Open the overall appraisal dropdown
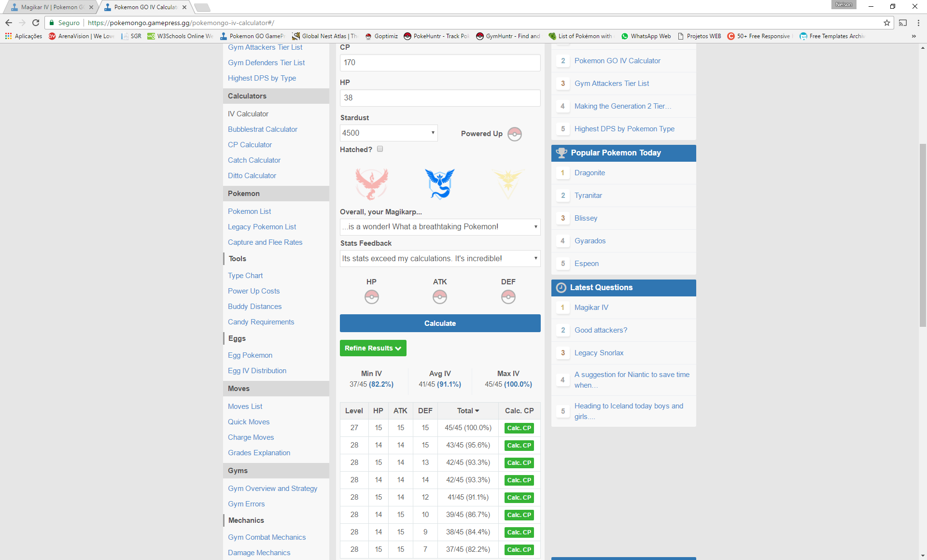The height and width of the screenshot is (560, 927). 440,227
